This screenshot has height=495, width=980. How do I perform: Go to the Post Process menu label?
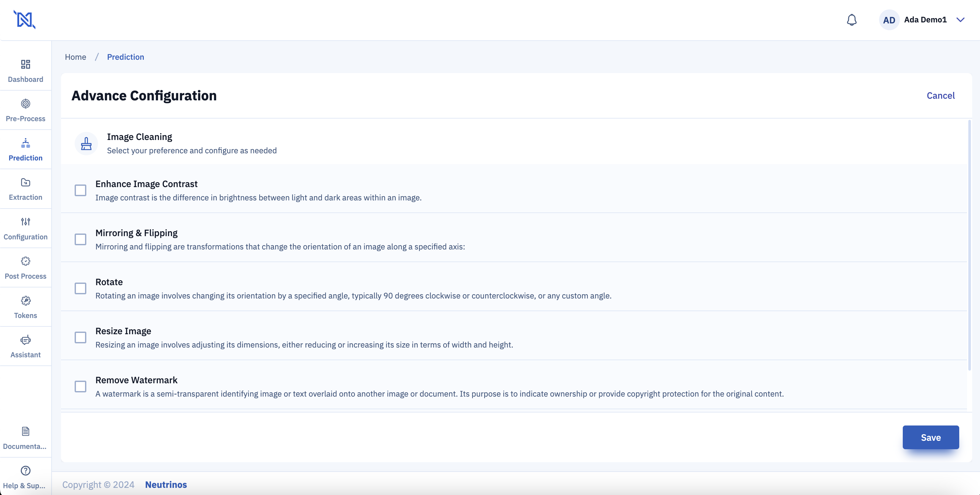coord(26,276)
